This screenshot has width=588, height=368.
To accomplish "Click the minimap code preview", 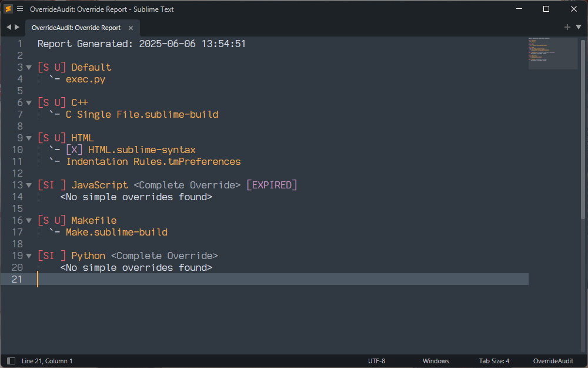I will tap(552, 54).
